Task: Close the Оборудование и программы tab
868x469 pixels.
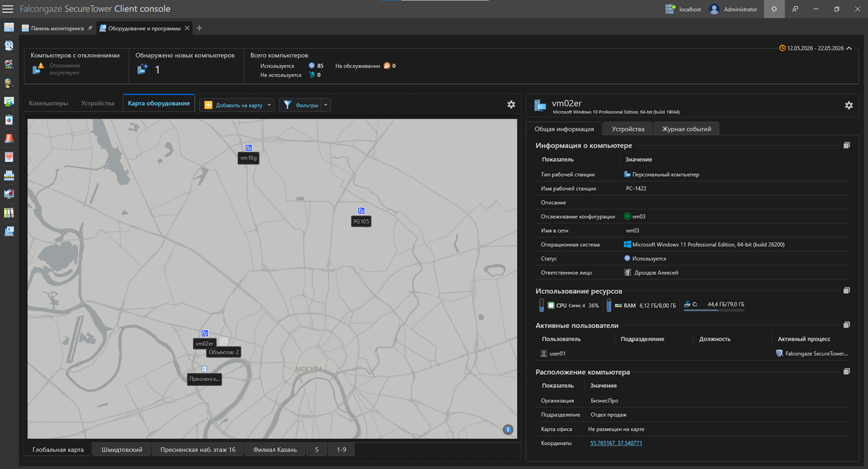Action: [x=187, y=28]
